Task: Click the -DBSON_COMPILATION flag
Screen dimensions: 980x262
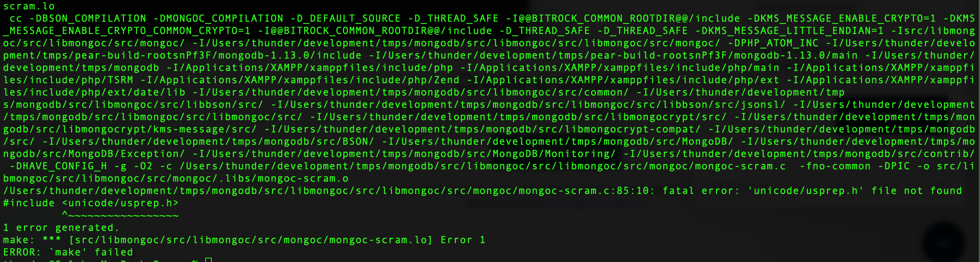Action: click(x=87, y=18)
